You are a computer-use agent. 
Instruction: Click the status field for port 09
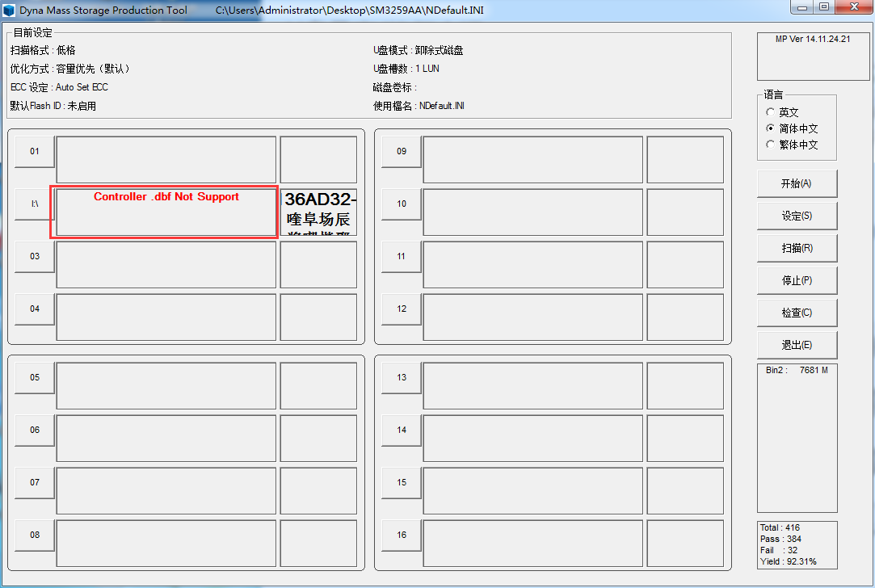533,160
